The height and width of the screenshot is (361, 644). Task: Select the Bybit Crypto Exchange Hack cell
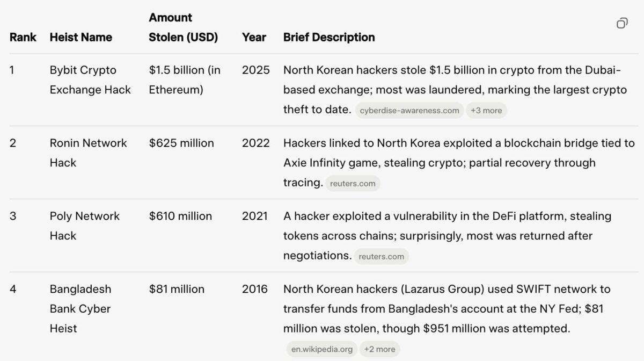coord(90,80)
